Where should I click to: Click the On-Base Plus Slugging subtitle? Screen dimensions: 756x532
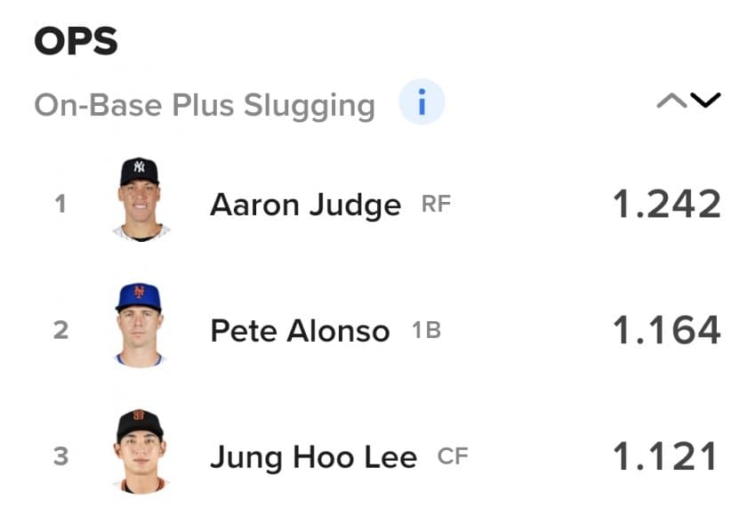tap(205, 106)
